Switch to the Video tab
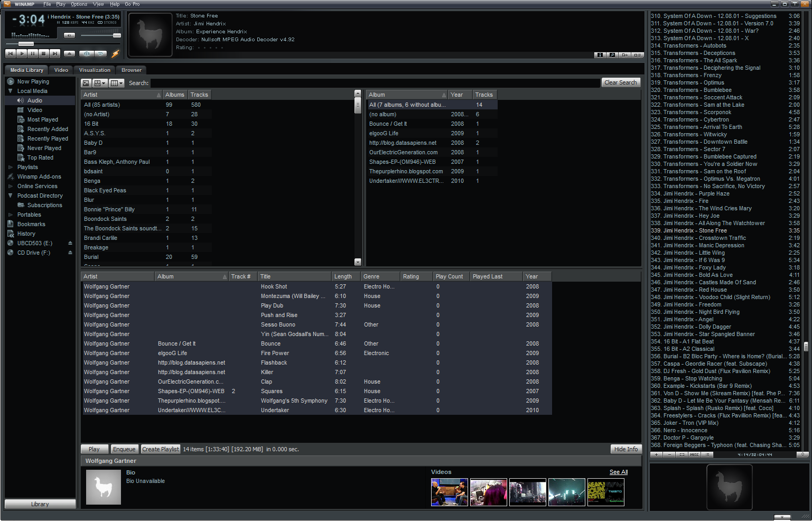 coord(61,70)
